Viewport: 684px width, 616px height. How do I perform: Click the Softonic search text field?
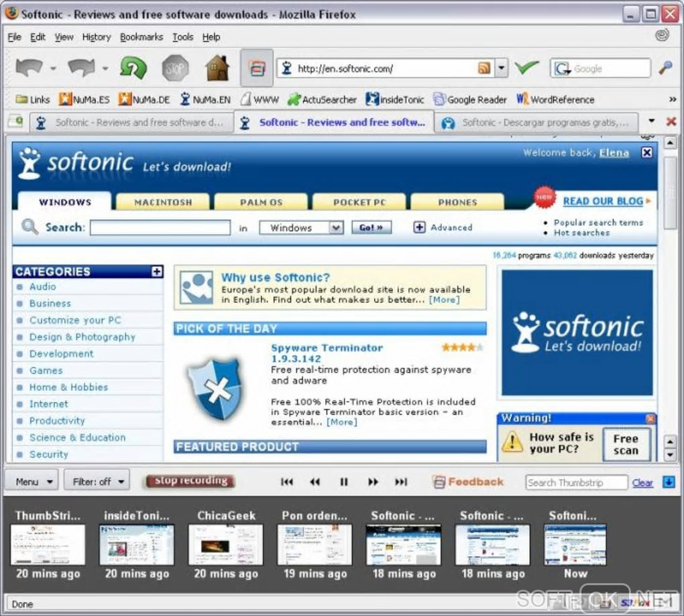160,227
